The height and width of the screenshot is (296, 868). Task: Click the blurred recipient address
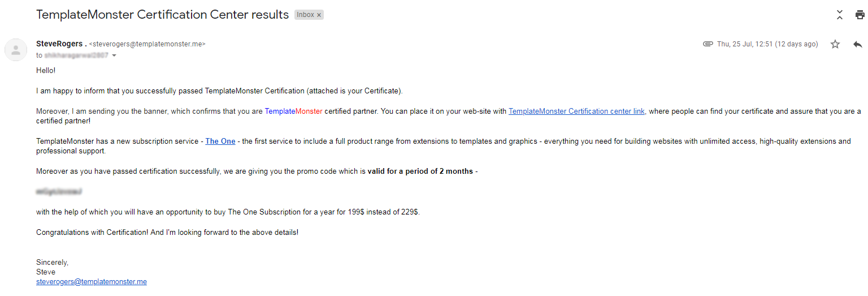76,55
